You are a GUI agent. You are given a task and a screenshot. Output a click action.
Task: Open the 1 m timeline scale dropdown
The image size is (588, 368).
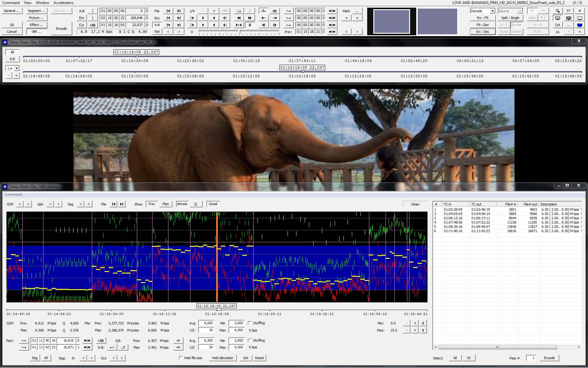[12, 68]
